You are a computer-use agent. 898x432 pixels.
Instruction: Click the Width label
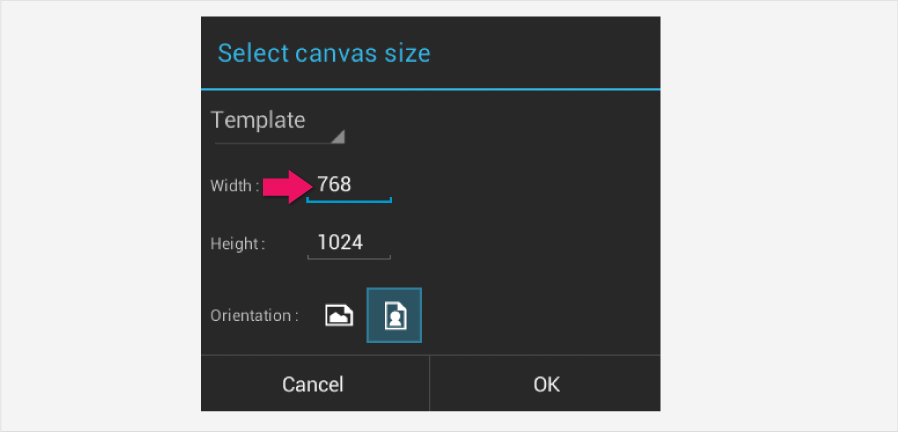coord(235,186)
